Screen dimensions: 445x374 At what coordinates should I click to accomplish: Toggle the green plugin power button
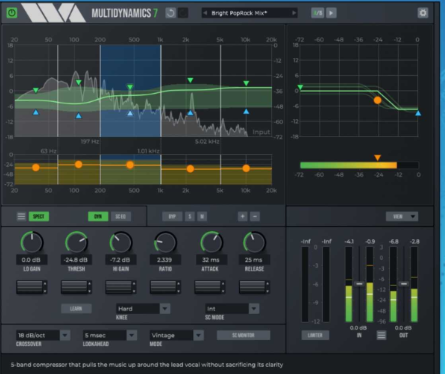(12, 13)
